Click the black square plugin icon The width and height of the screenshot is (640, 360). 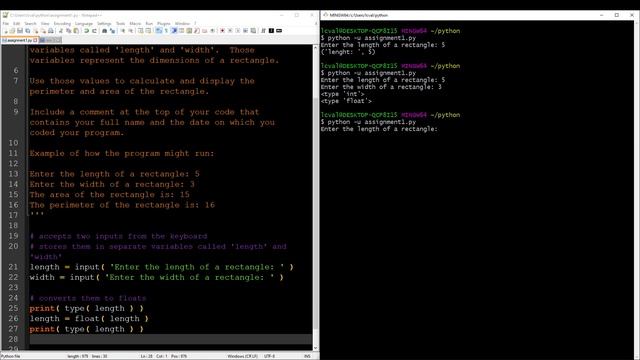point(271,31)
